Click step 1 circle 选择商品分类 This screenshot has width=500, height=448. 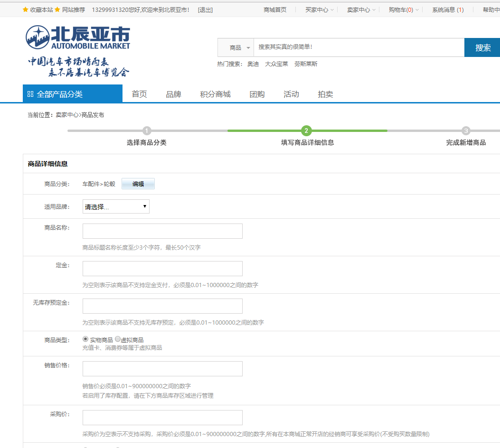[x=147, y=131]
